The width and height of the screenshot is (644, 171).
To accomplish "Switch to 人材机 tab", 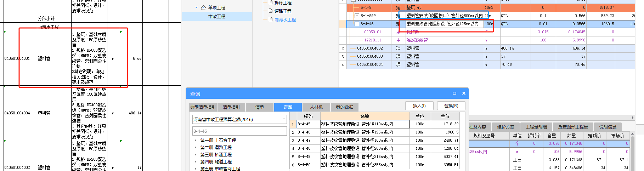I will 316,107.
